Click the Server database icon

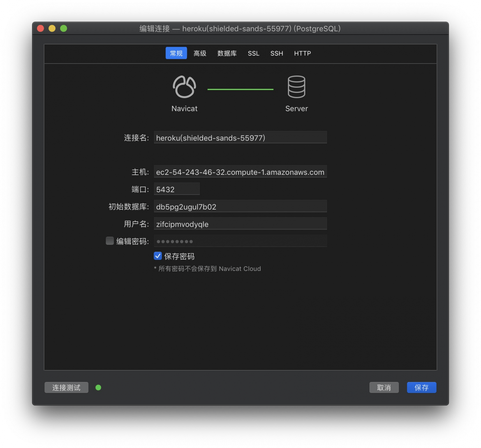click(296, 87)
